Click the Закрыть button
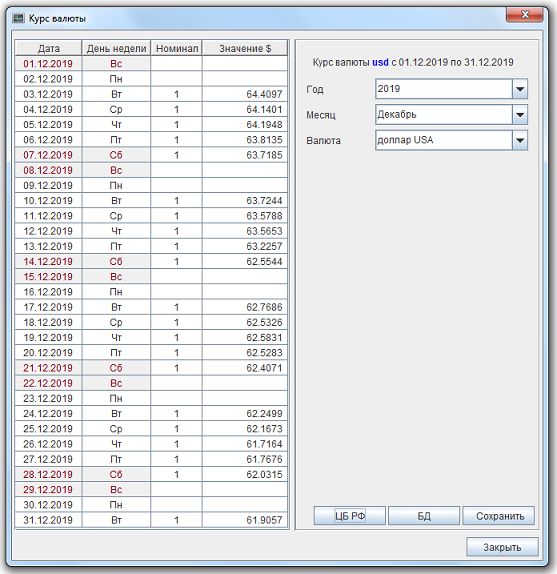The height and width of the screenshot is (574, 557). [x=502, y=547]
